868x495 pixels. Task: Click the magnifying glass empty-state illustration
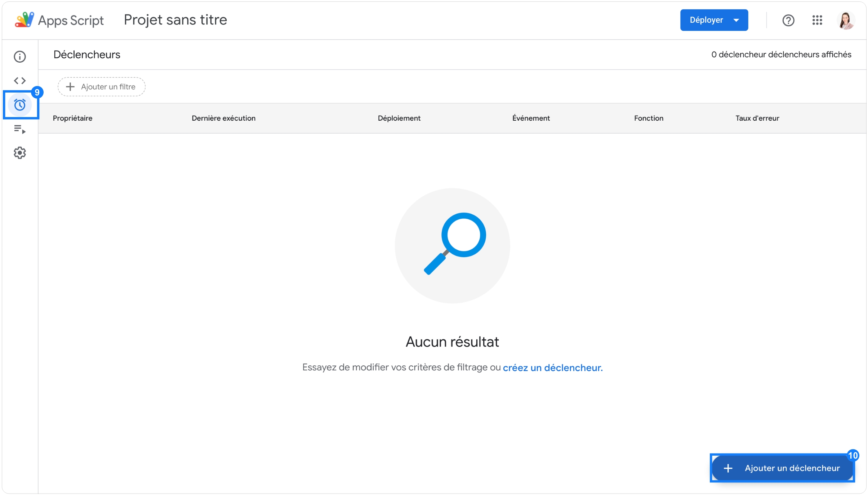click(452, 245)
